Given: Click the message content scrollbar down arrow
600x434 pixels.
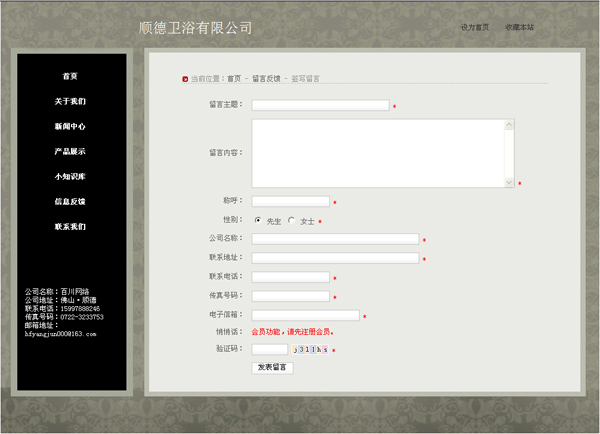Looking at the screenshot, I should point(509,182).
